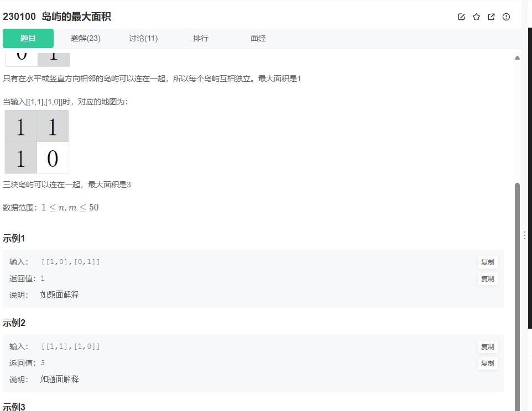Click the 示例3 heading
Image resolution: width=532 pixels, height=411 pixels.
pyautogui.click(x=14, y=407)
